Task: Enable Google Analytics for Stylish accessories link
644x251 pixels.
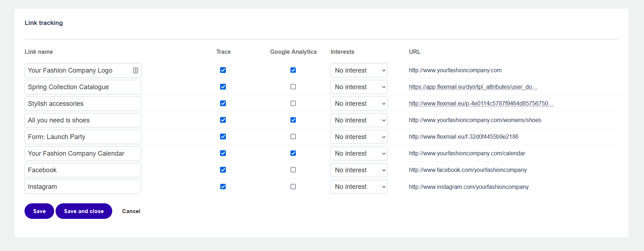Action: 293,103
